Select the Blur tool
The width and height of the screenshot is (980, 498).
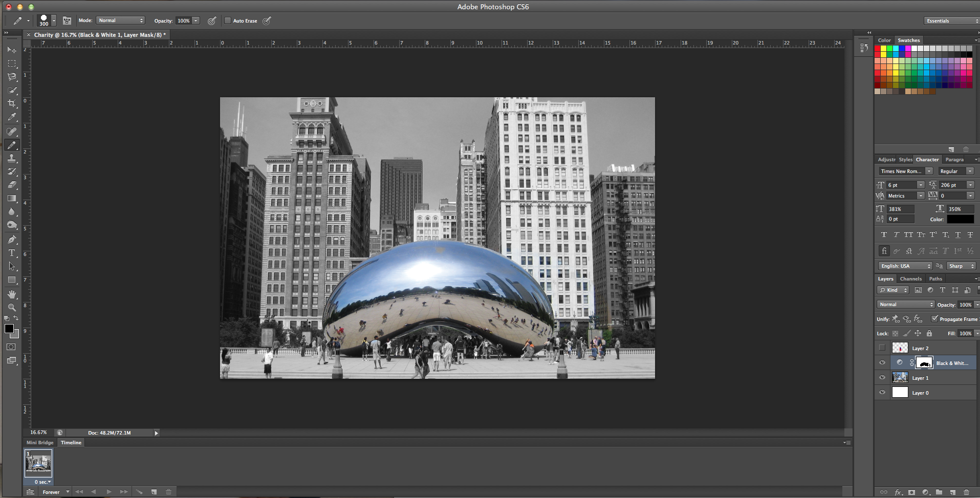tap(12, 211)
